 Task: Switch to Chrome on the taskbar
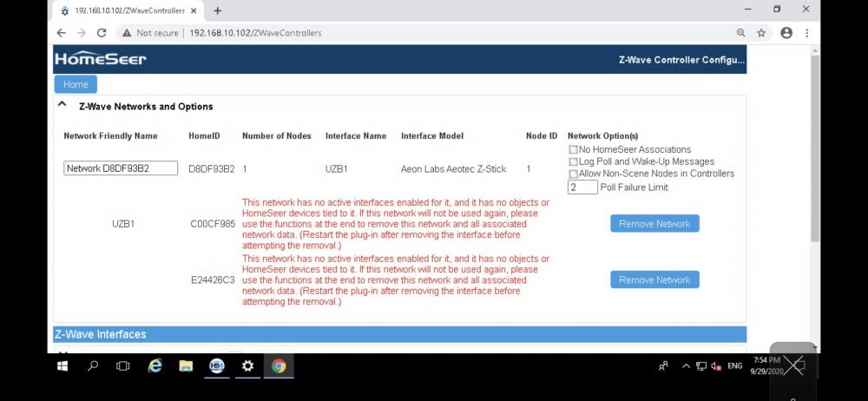279,366
